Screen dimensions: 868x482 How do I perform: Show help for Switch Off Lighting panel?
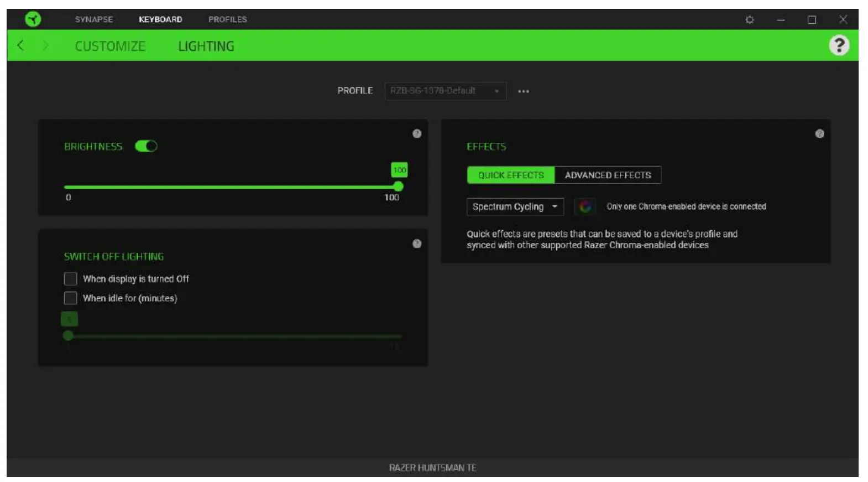(417, 243)
